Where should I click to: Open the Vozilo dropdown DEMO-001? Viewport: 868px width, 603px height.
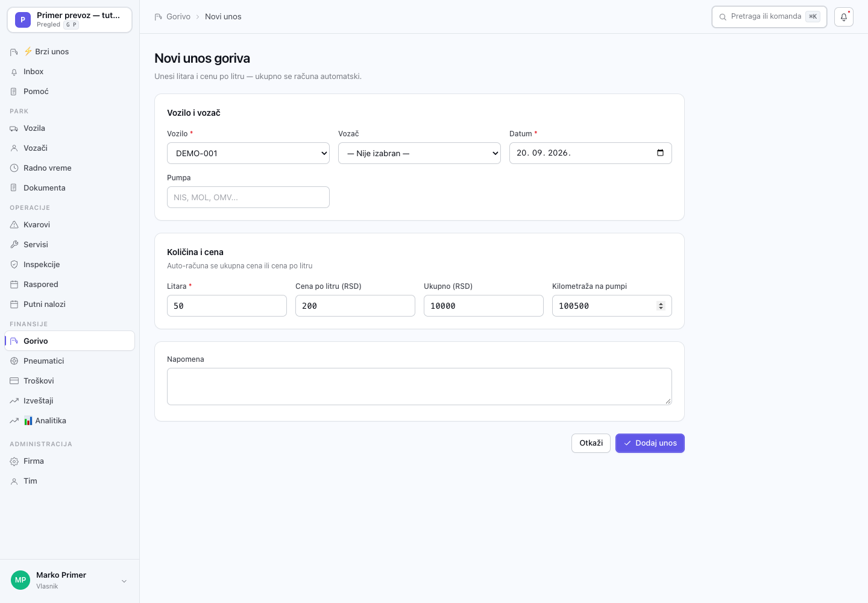click(x=248, y=153)
